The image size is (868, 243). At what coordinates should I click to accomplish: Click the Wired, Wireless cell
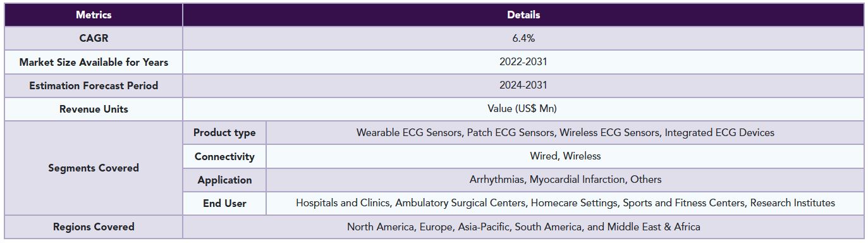click(x=565, y=156)
